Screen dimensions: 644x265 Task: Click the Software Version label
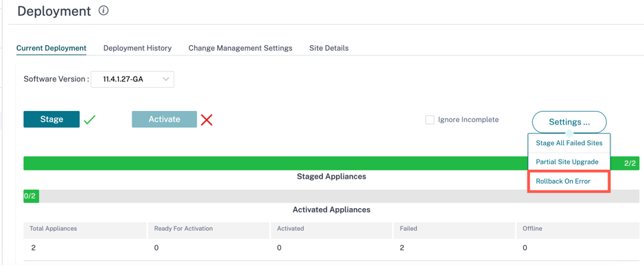click(56, 79)
